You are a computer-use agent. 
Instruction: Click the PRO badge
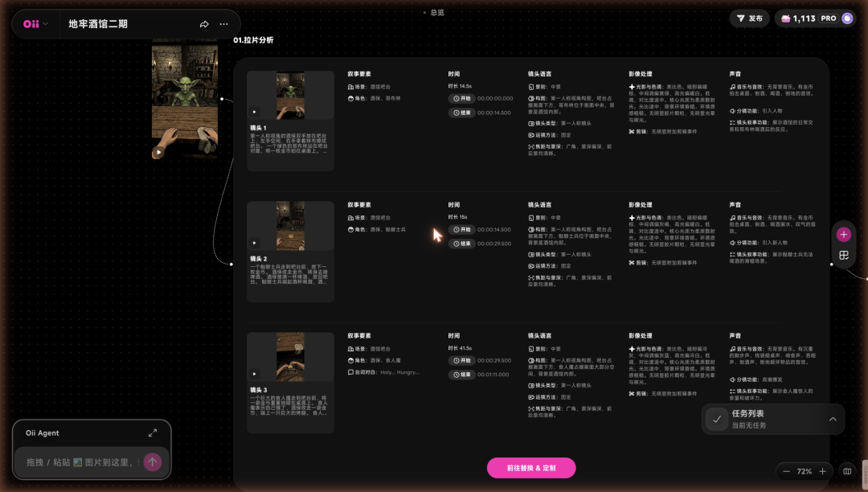click(829, 18)
